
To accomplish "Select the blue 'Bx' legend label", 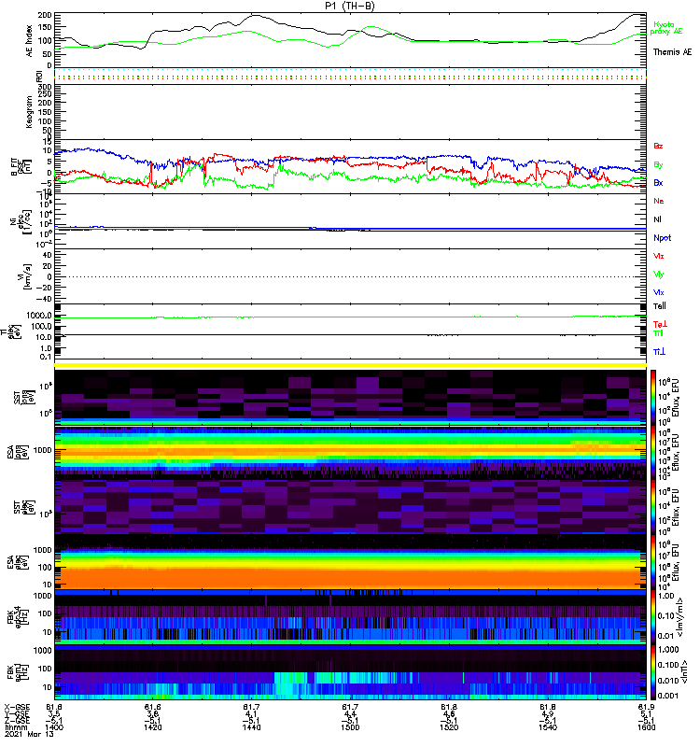I will tap(658, 182).
